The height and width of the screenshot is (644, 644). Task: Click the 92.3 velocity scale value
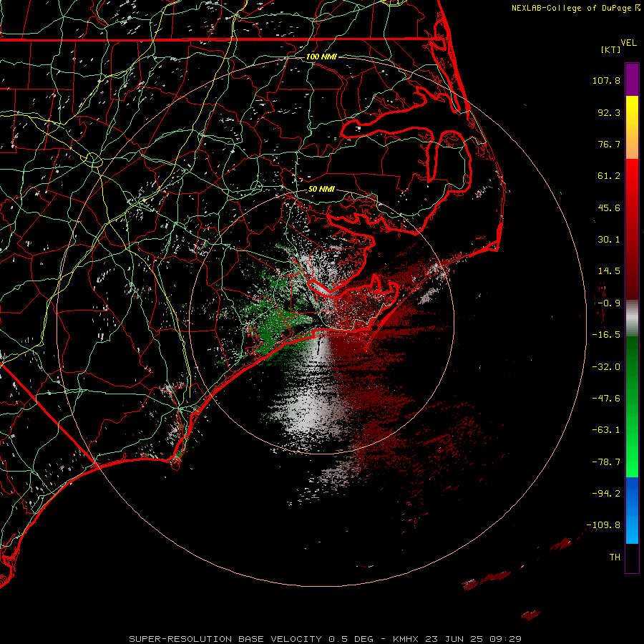(x=609, y=112)
